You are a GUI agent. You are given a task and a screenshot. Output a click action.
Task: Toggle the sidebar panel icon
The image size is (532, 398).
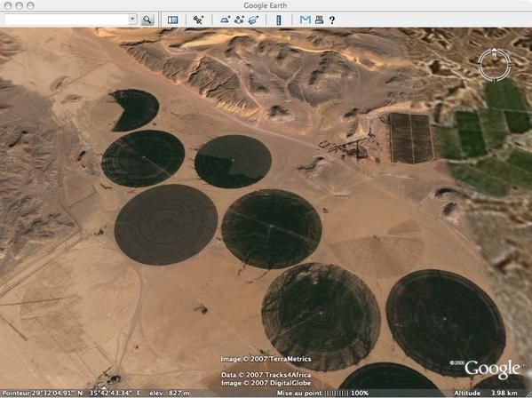[x=172, y=20]
